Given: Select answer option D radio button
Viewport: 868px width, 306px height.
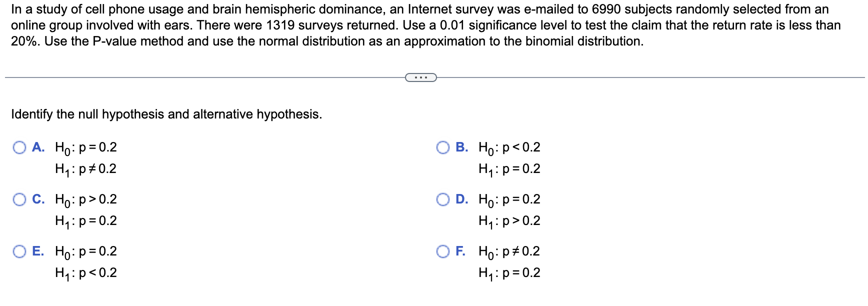Looking at the screenshot, I should pyautogui.click(x=443, y=199).
